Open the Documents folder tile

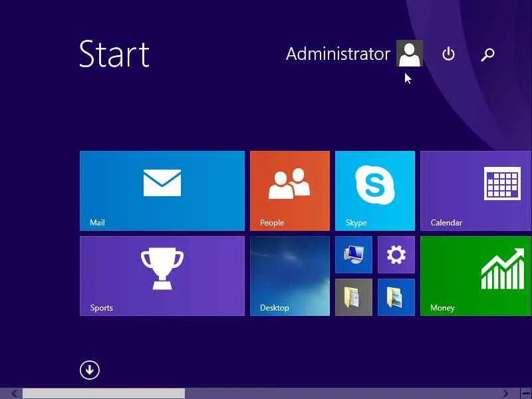[x=354, y=297]
